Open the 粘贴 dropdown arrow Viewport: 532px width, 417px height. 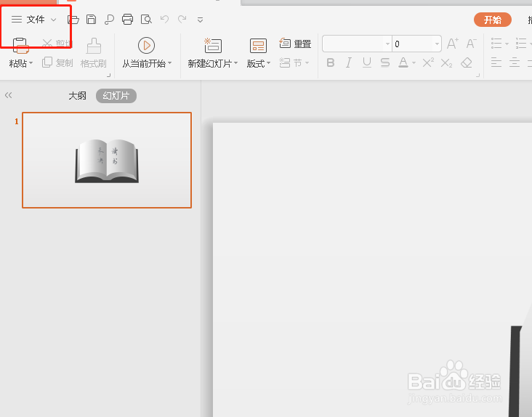31,63
